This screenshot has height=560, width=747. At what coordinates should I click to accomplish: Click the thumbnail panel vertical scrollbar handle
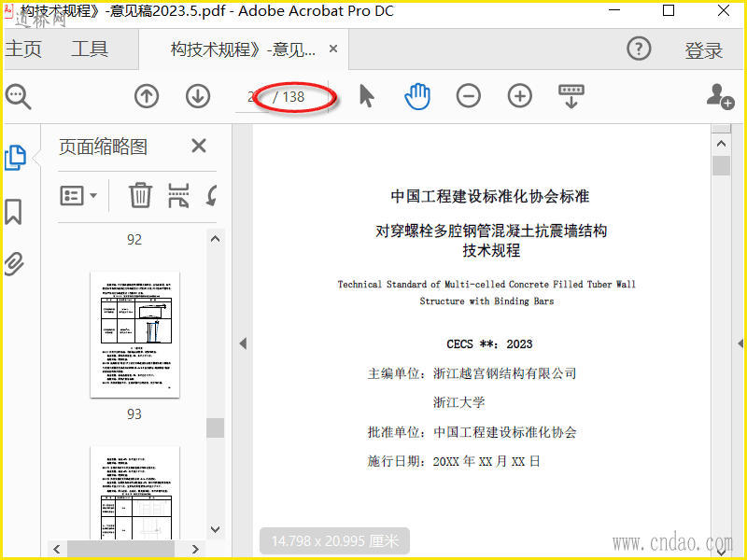pos(216,427)
